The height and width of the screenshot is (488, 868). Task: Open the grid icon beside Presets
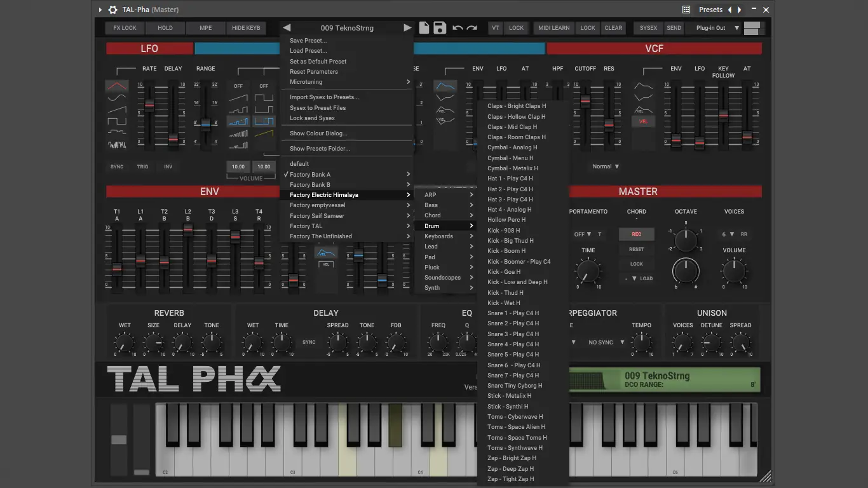pos(686,10)
